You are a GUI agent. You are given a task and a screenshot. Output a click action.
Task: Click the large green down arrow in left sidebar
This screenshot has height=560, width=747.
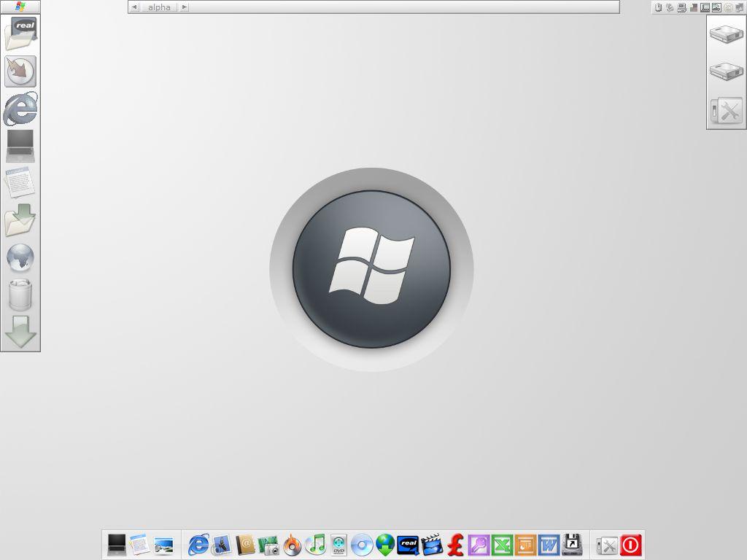point(20,332)
